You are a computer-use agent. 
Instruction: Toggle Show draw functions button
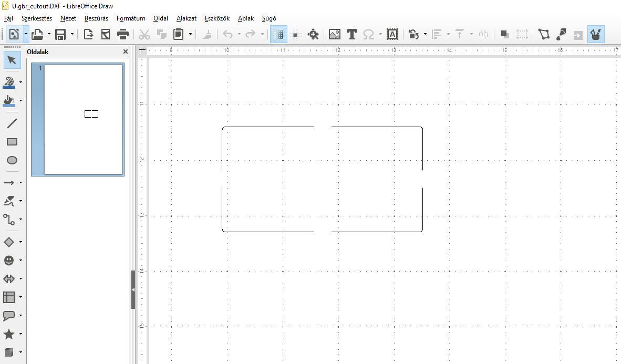point(596,35)
